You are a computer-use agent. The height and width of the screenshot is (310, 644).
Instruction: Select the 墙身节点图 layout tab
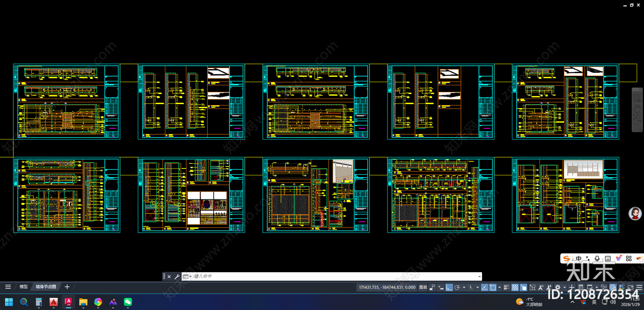click(45, 287)
